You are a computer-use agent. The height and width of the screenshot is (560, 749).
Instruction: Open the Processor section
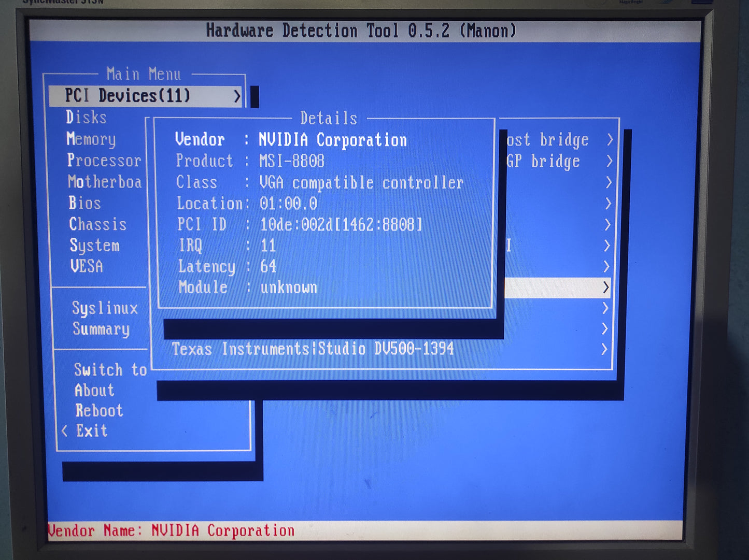(104, 161)
